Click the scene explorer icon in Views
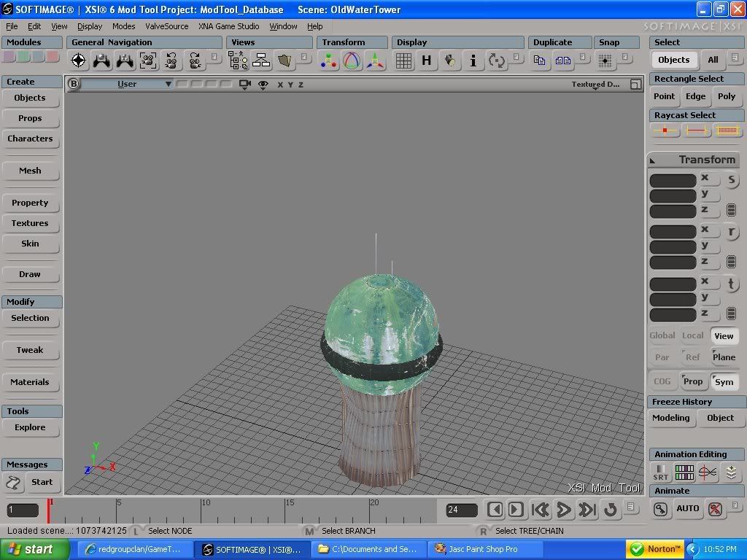The width and height of the screenshot is (747, 560). click(238, 61)
